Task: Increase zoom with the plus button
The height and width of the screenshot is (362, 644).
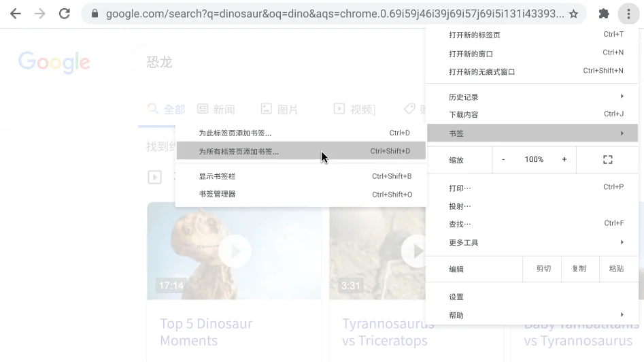Action: point(564,159)
